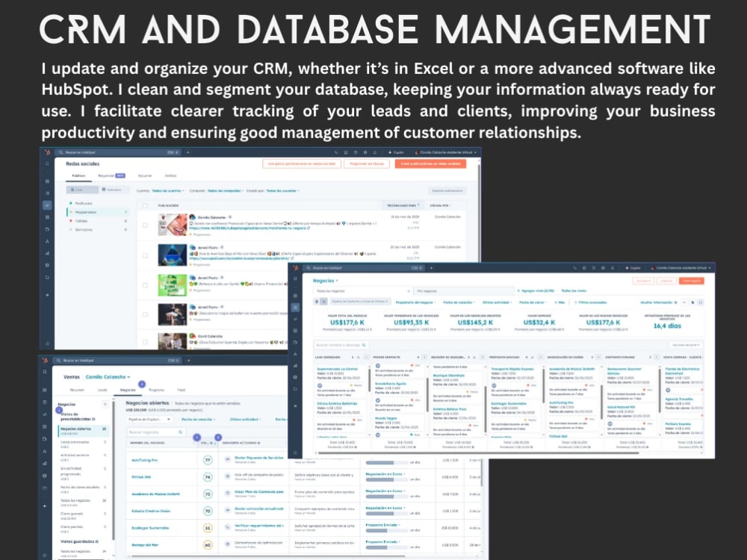
Task: Select Programadas status in Redes sociales list
Action: click(97, 212)
